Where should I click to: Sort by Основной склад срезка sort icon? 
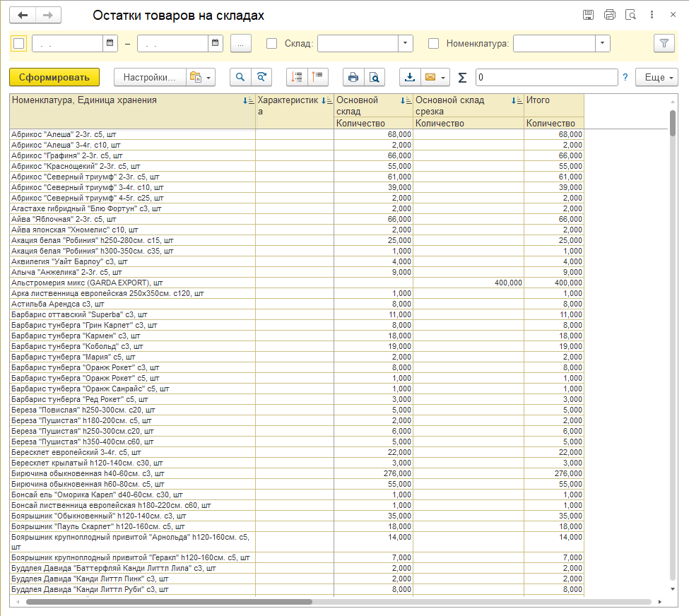pos(517,100)
